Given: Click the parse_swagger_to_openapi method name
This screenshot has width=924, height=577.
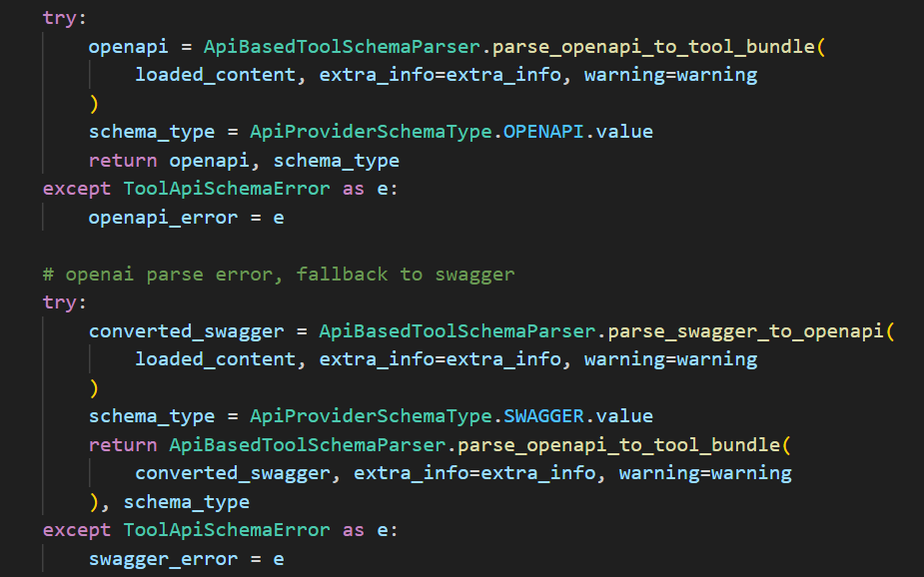Looking at the screenshot, I should 746,330.
